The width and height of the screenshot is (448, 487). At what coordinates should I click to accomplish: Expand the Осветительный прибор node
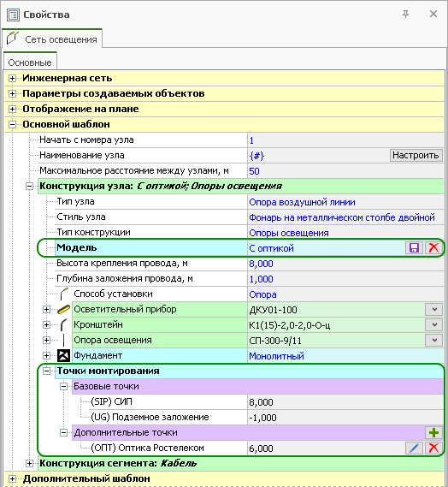[x=46, y=309]
